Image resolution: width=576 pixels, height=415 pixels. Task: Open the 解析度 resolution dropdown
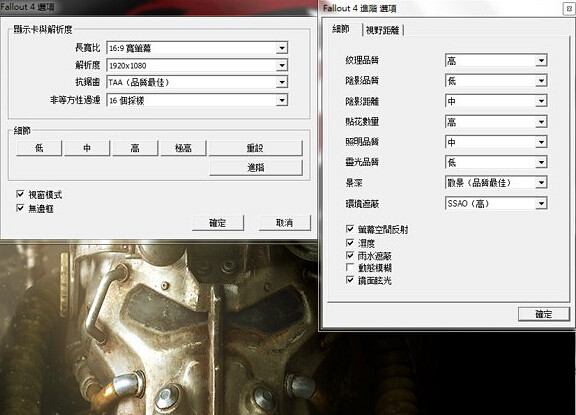point(197,65)
